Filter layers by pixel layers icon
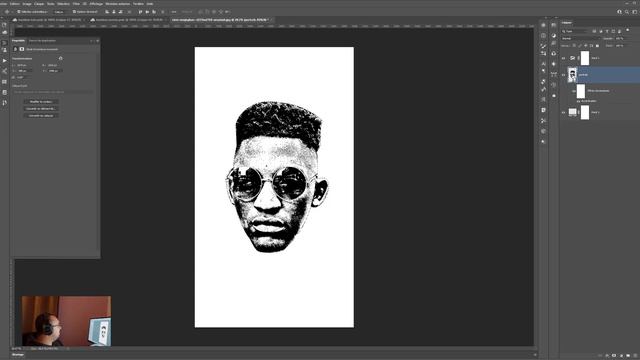This screenshot has width=640, height=360. [594, 31]
